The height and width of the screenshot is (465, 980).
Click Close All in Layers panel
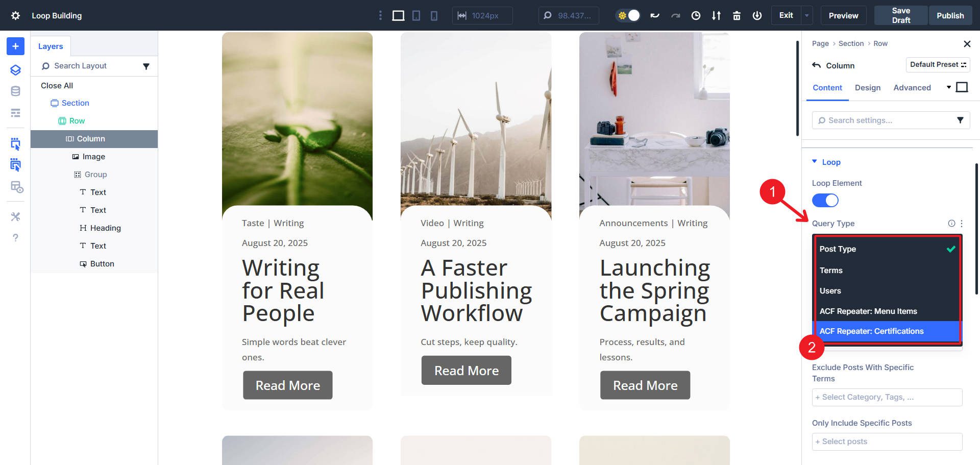(57, 86)
